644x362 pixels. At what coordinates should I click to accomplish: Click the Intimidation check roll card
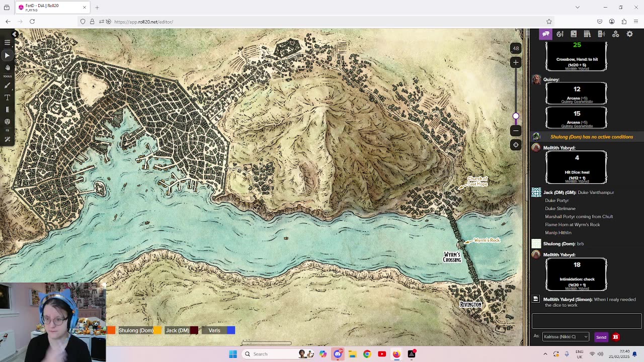coord(577,274)
